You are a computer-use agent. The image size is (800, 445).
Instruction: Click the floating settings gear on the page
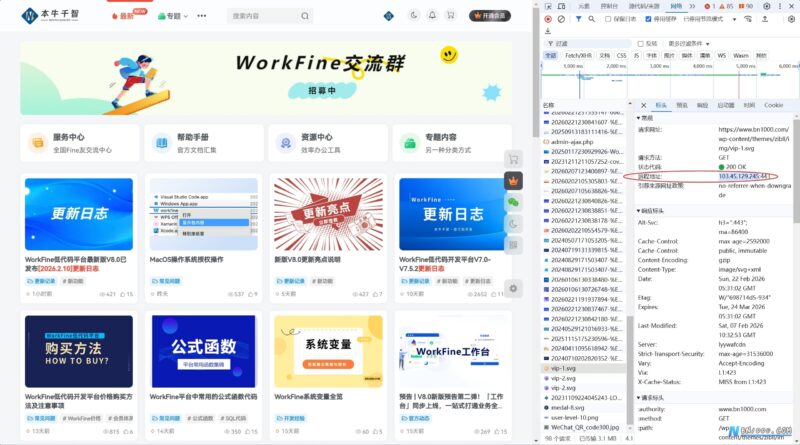tap(513, 288)
